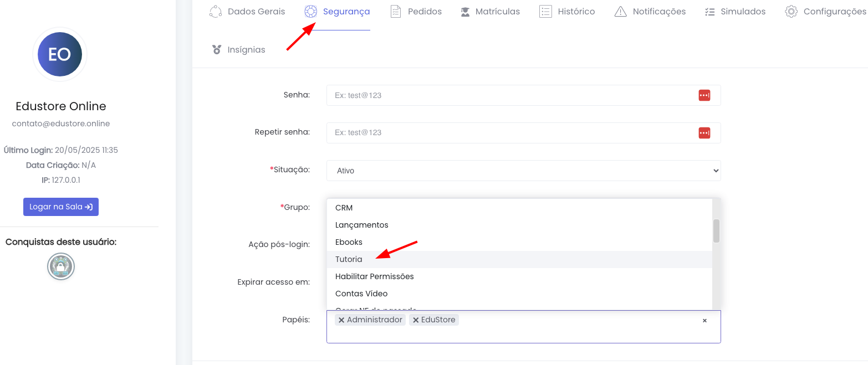Open the Situação dropdown
Image resolution: width=868 pixels, height=365 pixels.
click(523, 171)
